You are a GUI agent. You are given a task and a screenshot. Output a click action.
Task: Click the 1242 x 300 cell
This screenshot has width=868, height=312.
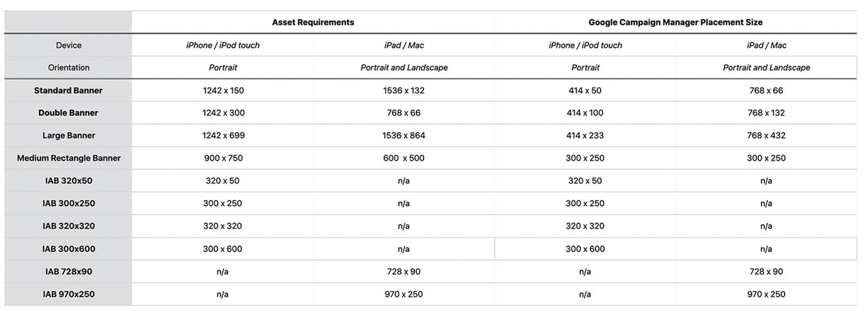point(223,113)
